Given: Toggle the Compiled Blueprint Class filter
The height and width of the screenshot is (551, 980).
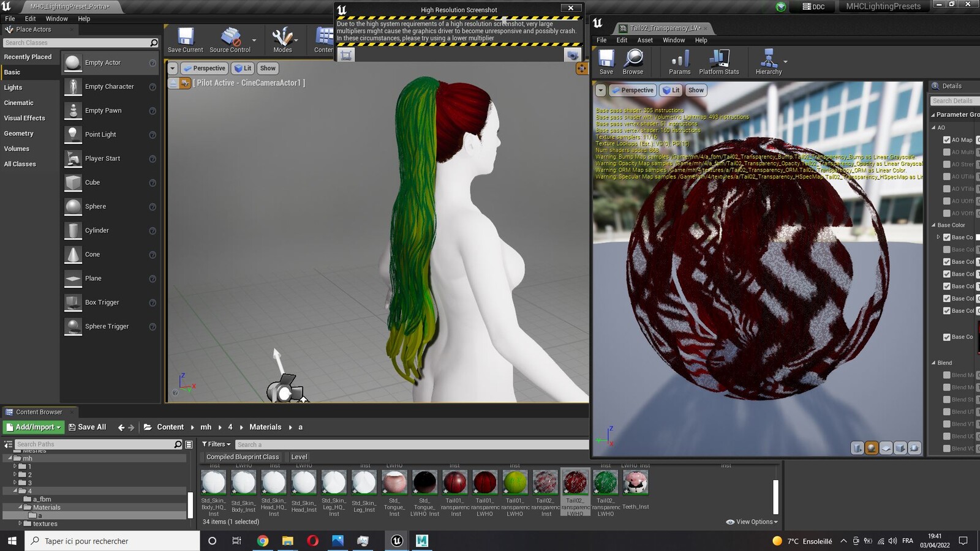Looking at the screenshot, I should click(243, 457).
